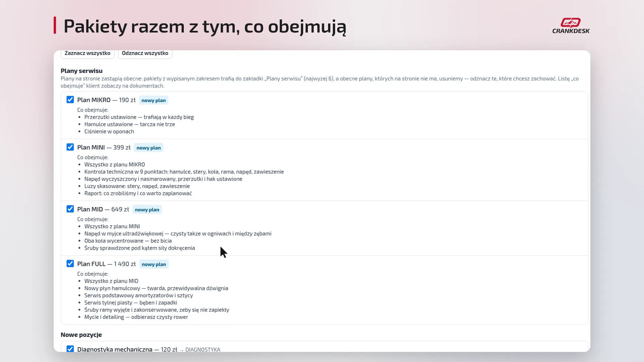Click the 'nowy plan' badge next to Plan MINI

(149, 148)
